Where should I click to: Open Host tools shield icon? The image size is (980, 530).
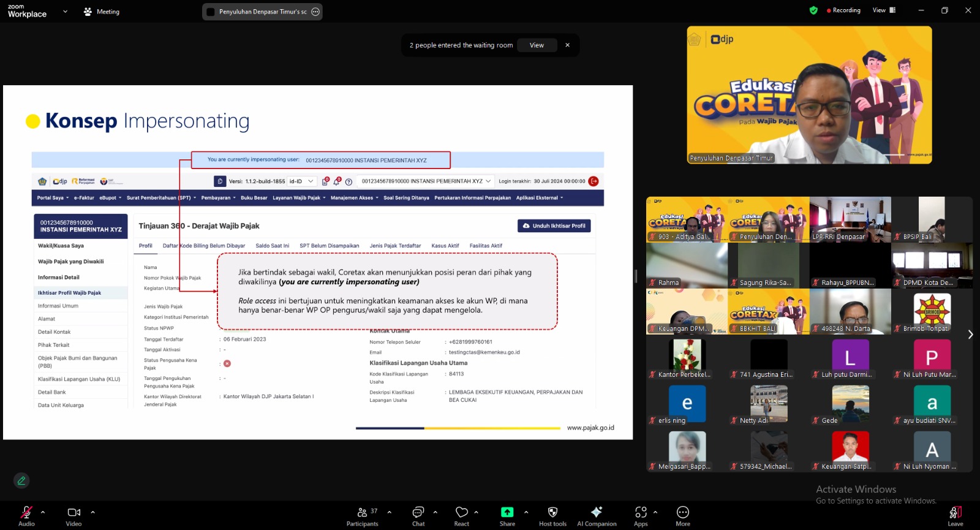coord(552,513)
